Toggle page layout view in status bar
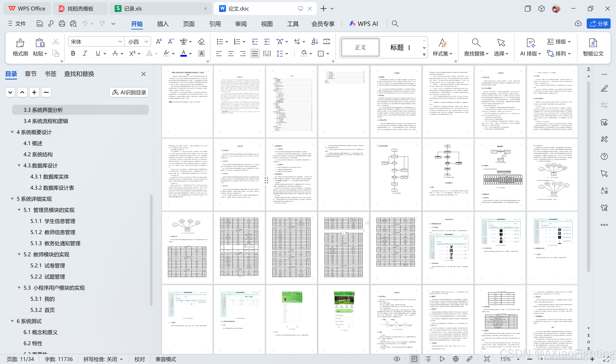 414,359
